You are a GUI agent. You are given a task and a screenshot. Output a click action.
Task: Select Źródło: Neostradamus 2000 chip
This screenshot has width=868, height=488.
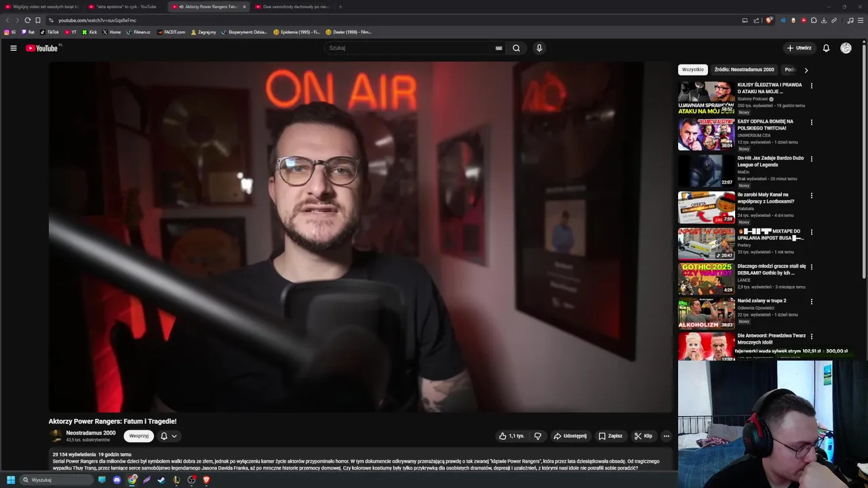744,70
